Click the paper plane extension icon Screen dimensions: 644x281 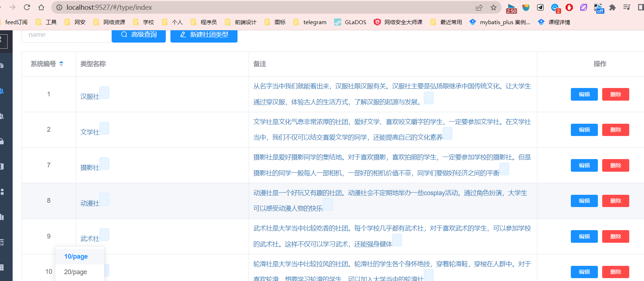(540, 8)
